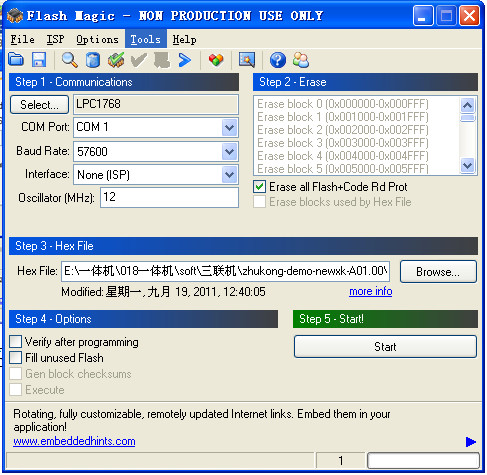The width and height of the screenshot is (487, 475).
Task: Click the Flash Magic chip title icon
Action: click(x=14, y=16)
